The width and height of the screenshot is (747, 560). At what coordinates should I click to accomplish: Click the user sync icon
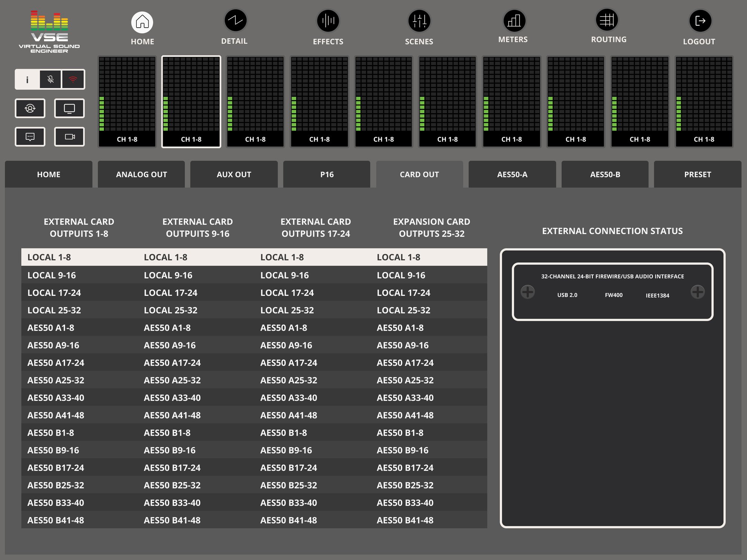[30, 108]
